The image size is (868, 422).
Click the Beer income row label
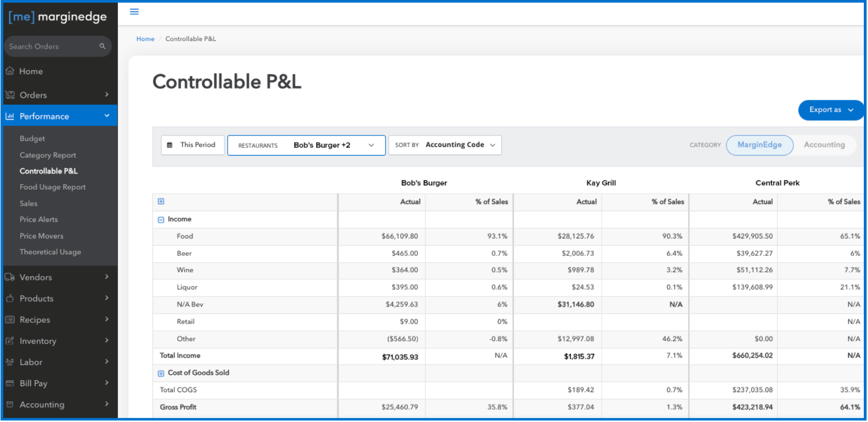coord(184,254)
